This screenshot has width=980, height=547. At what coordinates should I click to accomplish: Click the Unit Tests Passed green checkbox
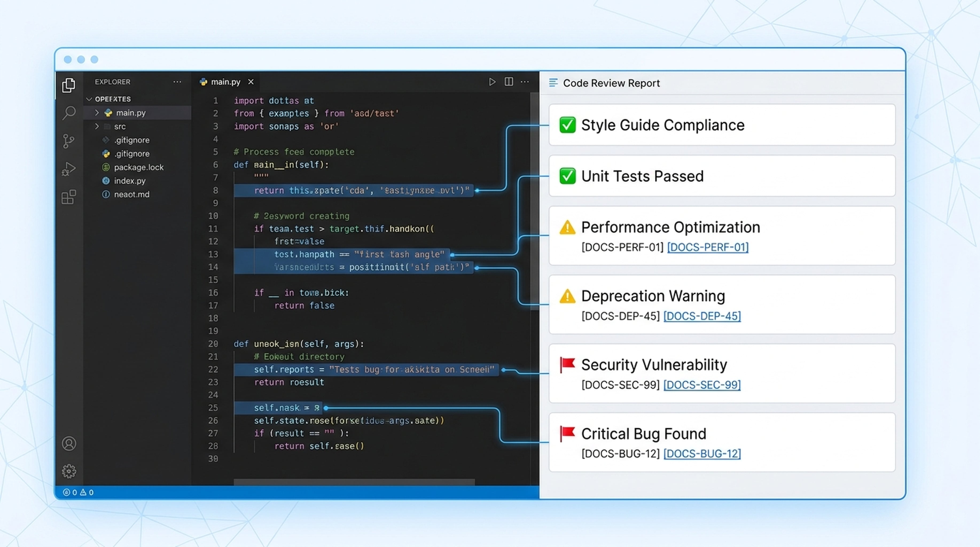pyautogui.click(x=567, y=176)
